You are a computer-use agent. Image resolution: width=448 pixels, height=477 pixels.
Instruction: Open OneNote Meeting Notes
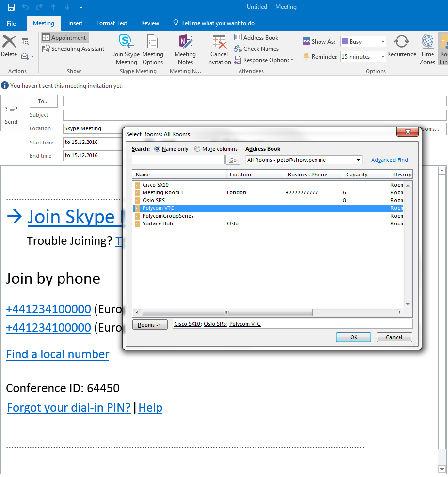tap(185, 49)
